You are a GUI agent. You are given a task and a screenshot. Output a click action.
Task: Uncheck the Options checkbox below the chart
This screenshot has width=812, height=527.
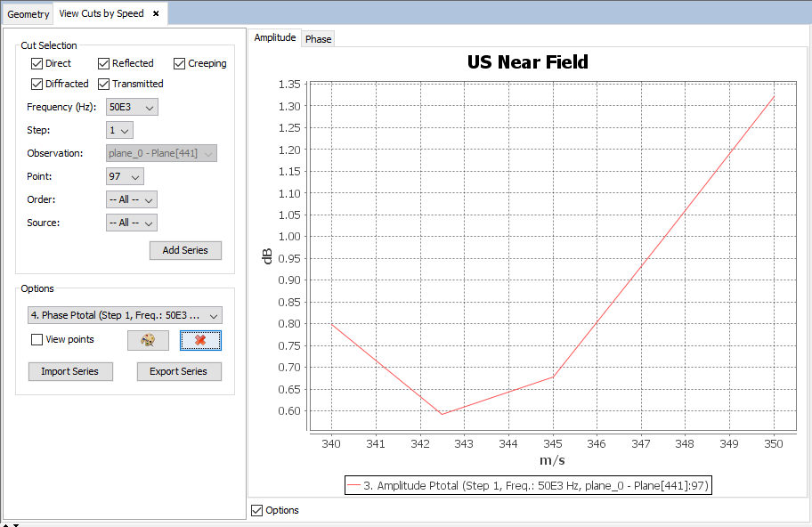(257, 510)
